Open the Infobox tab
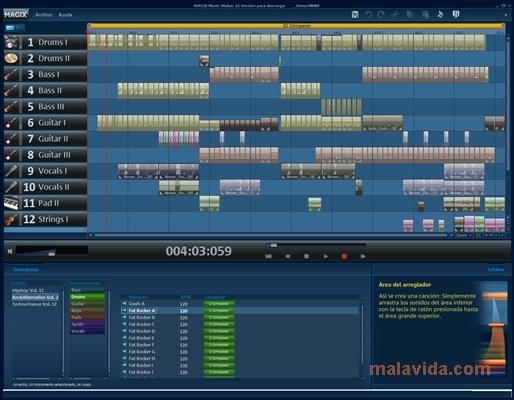The width and height of the screenshot is (514, 400). pos(496,269)
